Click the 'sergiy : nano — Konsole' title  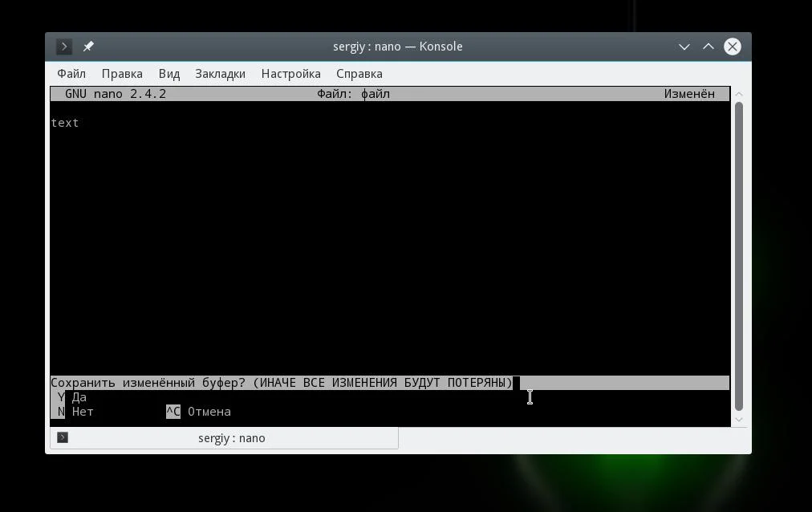pos(398,47)
